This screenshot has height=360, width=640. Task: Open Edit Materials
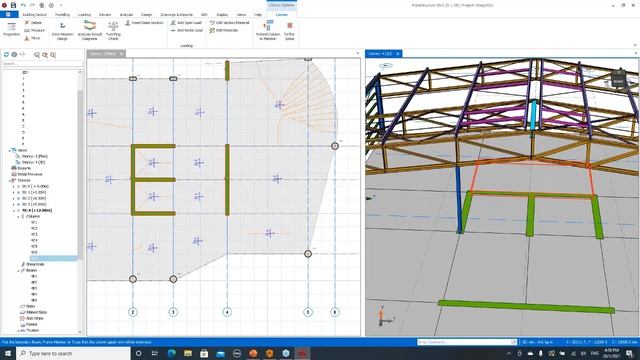point(224,30)
